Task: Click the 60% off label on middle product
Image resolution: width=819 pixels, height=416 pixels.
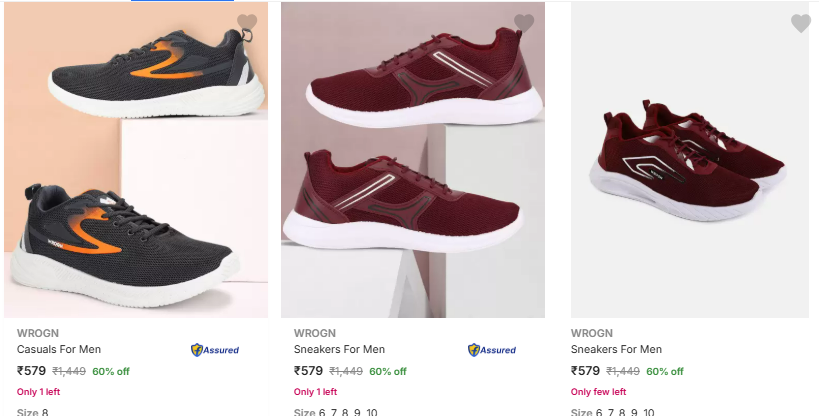Action: pyautogui.click(x=388, y=372)
